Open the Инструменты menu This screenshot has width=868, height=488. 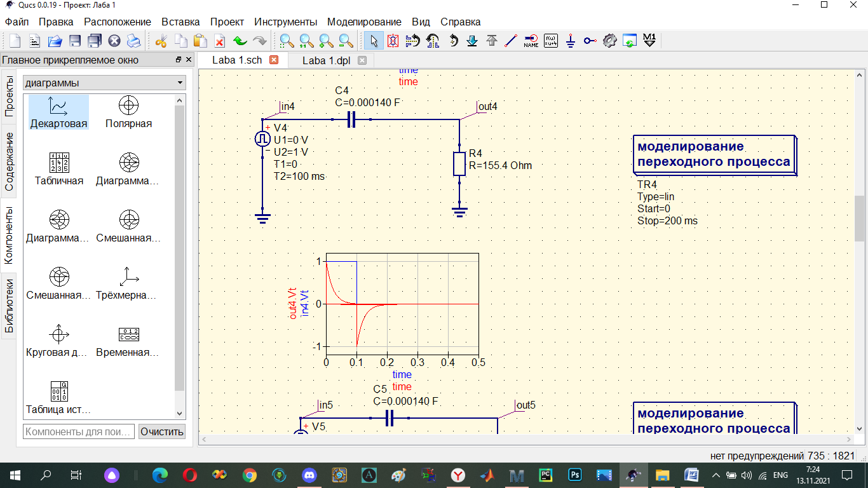285,22
